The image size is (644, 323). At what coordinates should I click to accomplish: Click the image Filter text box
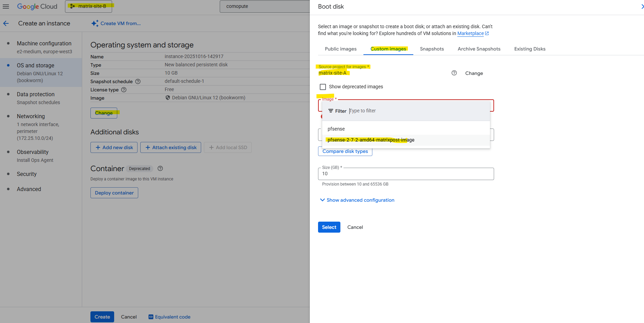[413, 111]
